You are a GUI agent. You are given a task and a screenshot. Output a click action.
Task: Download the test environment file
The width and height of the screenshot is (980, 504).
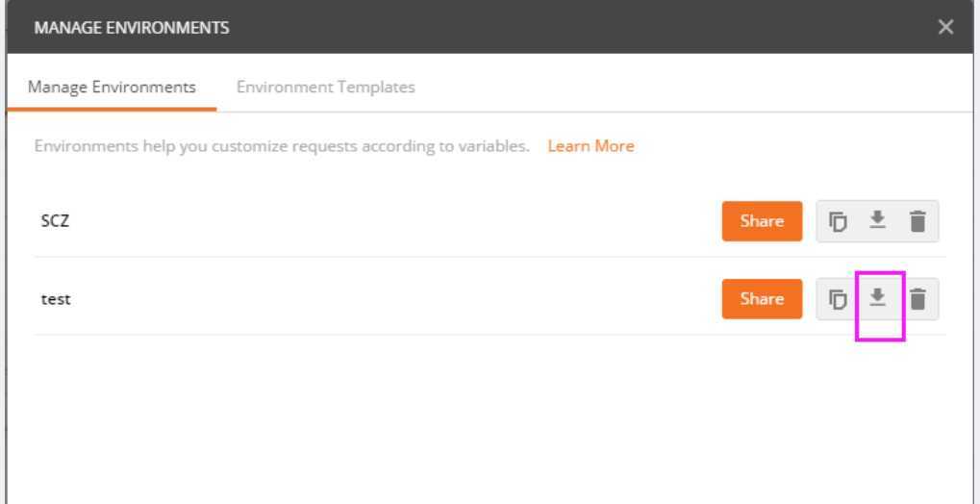click(x=878, y=298)
